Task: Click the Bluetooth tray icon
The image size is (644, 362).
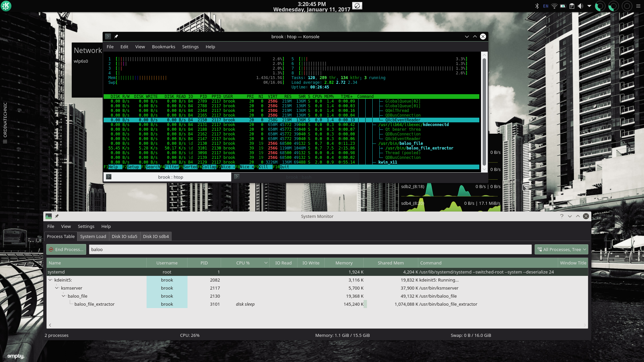Action: coord(537,6)
